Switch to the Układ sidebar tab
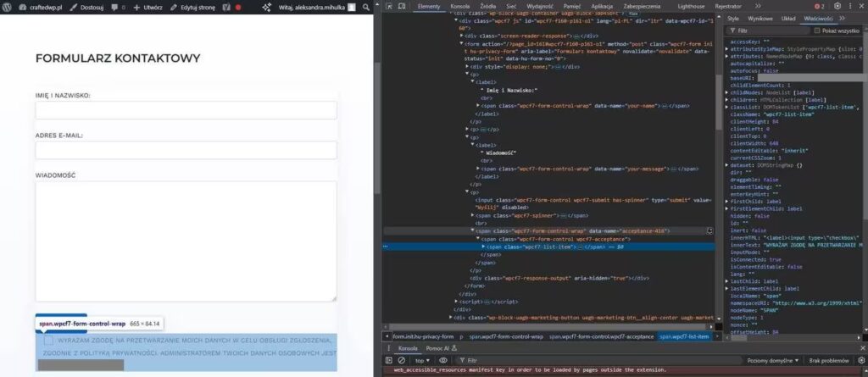The width and height of the screenshot is (868, 377). coord(788,19)
